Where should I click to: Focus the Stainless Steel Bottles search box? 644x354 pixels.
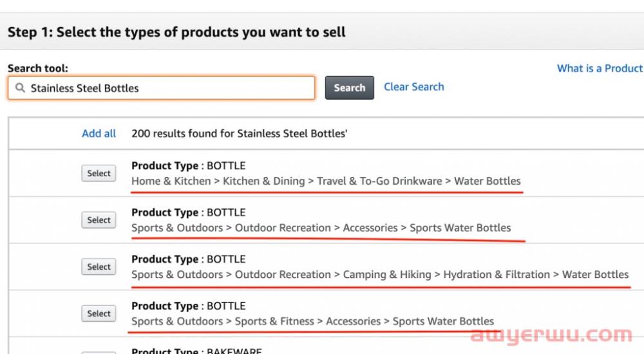(162, 88)
